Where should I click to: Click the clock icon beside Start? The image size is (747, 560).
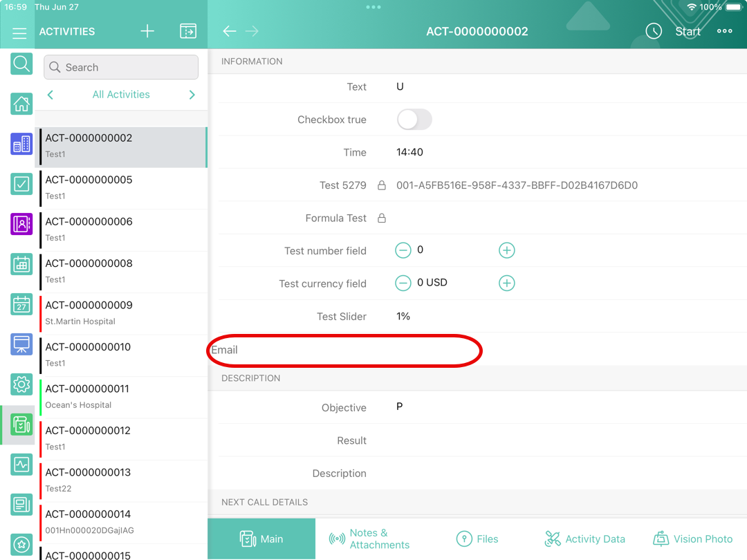coord(654,31)
